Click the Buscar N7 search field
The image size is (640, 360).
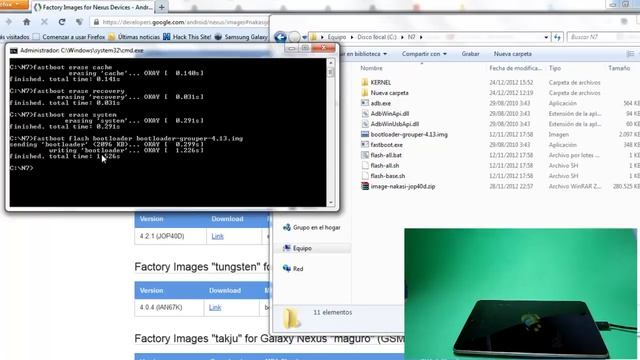603,37
